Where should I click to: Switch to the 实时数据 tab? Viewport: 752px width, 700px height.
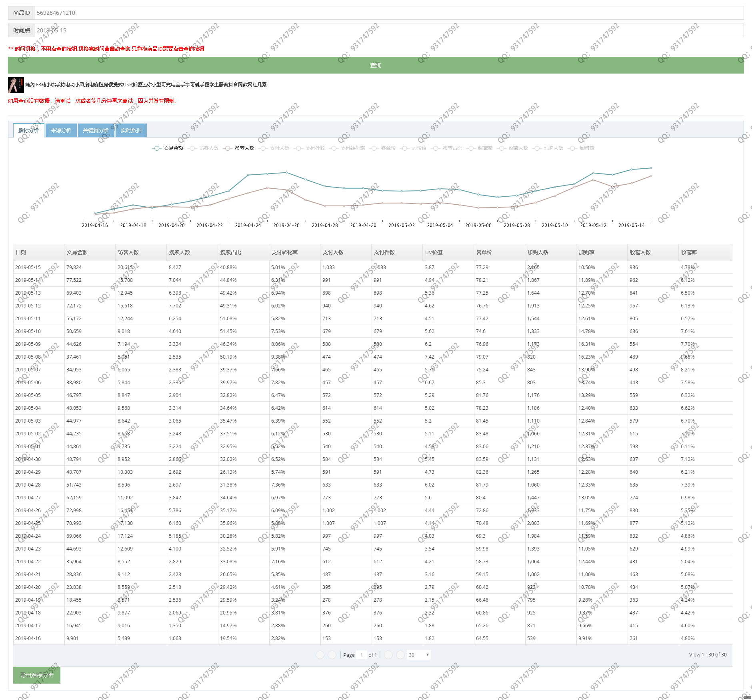[131, 130]
